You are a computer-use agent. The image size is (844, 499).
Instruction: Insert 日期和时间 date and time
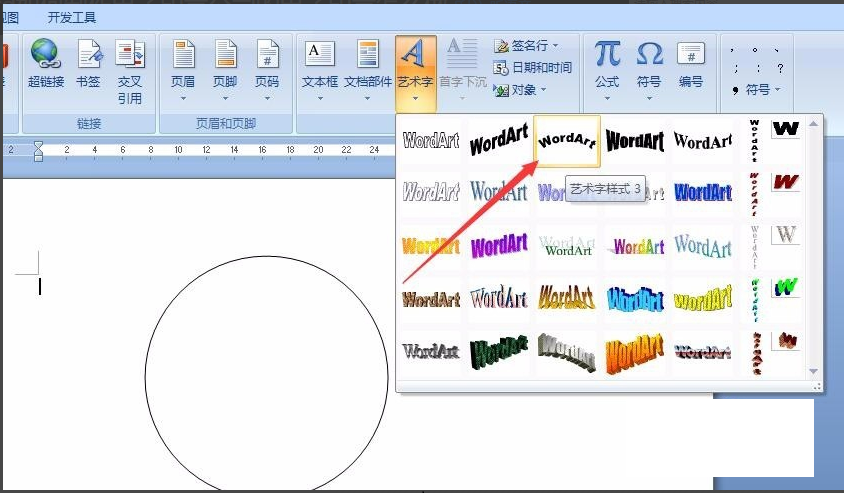tap(533, 68)
